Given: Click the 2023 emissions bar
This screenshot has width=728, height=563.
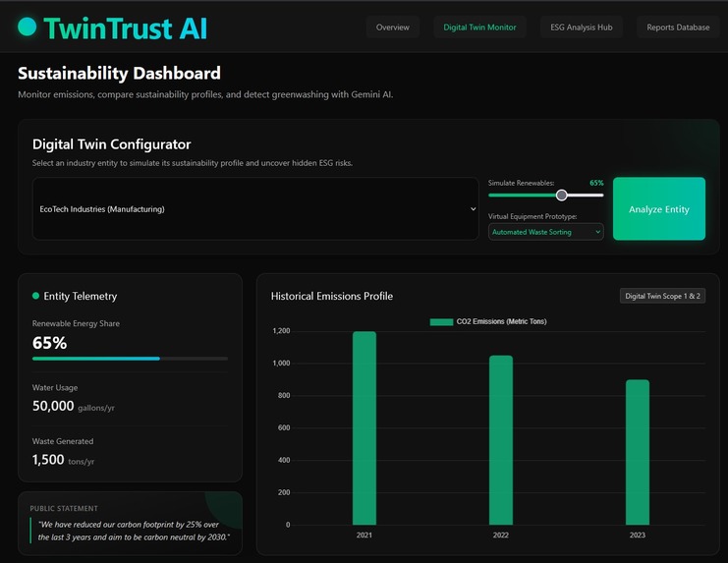Looking at the screenshot, I should point(638,452).
